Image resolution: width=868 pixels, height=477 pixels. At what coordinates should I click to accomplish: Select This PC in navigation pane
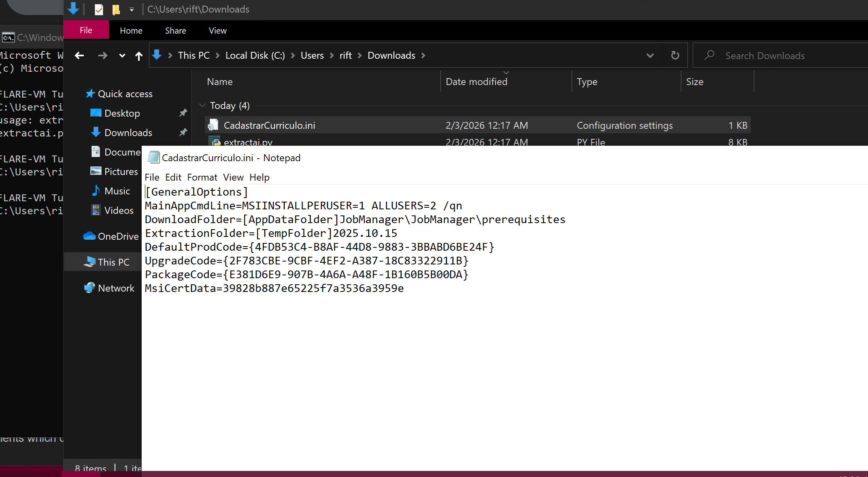click(113, 262)
